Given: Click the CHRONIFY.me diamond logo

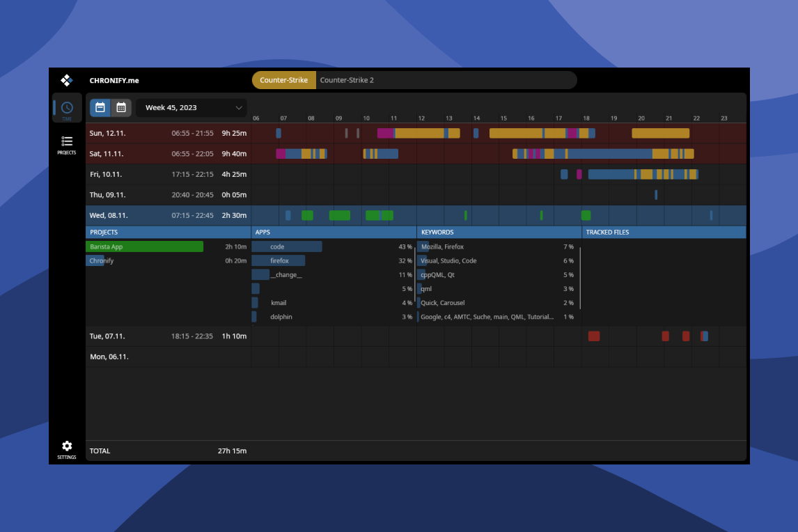Looking at the screenshot, I should [x=66, y=80].
